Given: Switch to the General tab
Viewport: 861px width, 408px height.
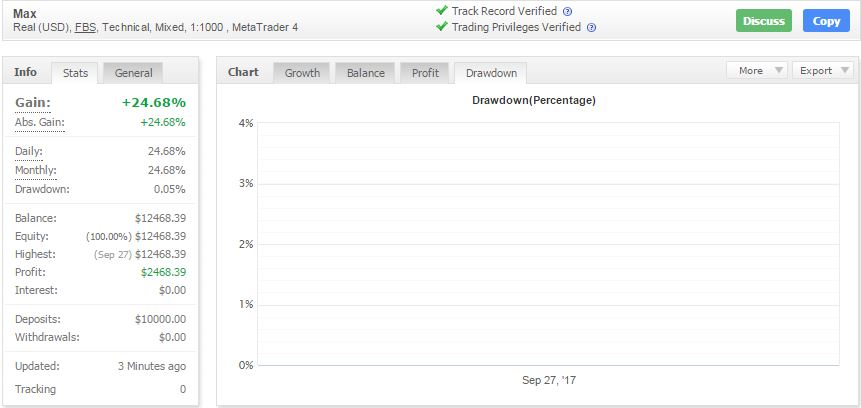Looking at the screenshot, I should tap(133, 73).
